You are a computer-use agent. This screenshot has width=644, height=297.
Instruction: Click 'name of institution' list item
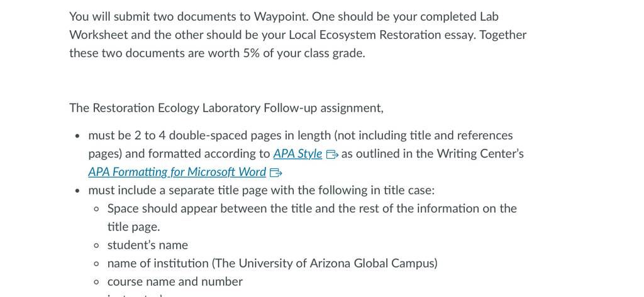pyautogui.click(x=272, y=263)
